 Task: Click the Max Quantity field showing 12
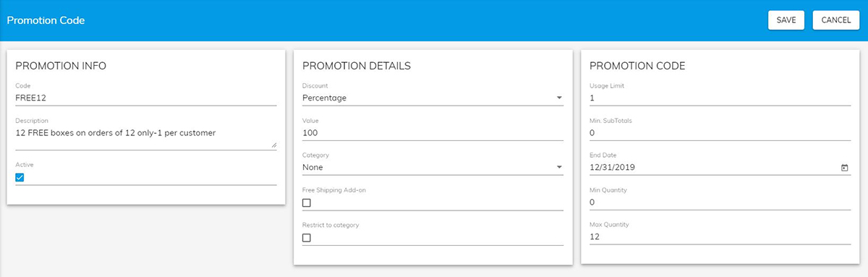click(x=720, y=236)
